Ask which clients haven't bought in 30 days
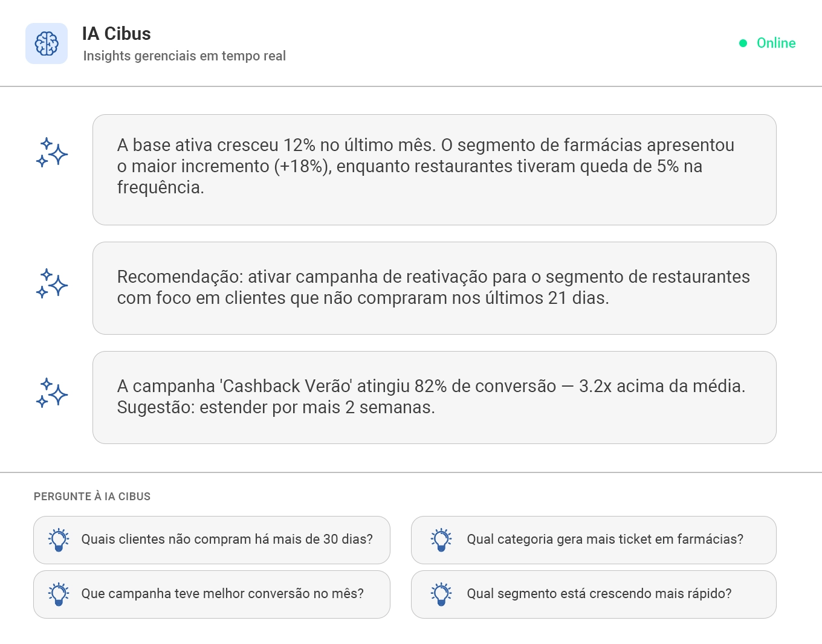Viewport: 822px width, 644px height. click(227, 539)
